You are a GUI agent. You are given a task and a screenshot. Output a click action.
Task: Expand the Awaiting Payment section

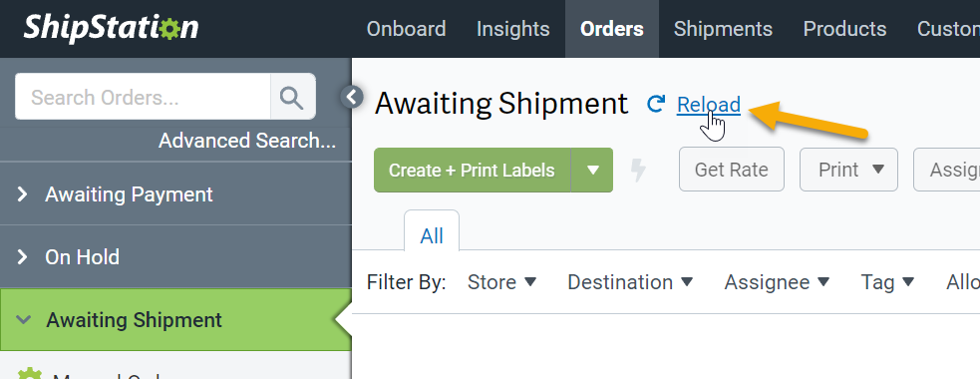click(x=175, y=193)
